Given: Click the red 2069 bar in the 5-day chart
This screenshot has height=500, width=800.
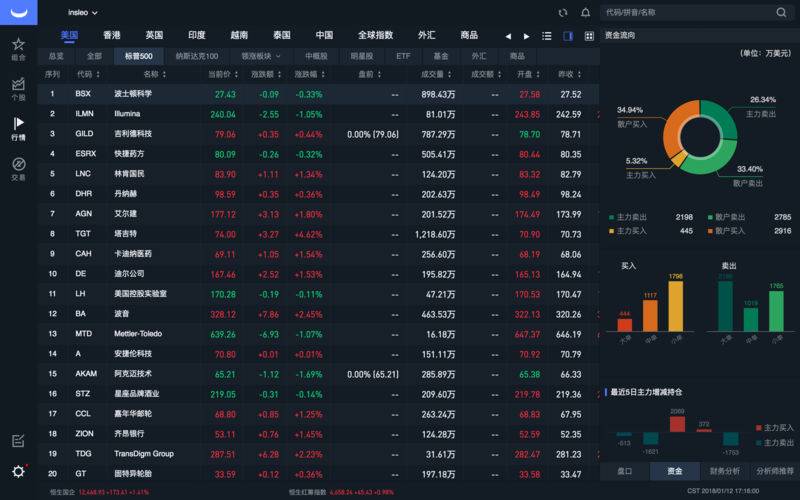Looking at the screenshot, I should [678, 424].
